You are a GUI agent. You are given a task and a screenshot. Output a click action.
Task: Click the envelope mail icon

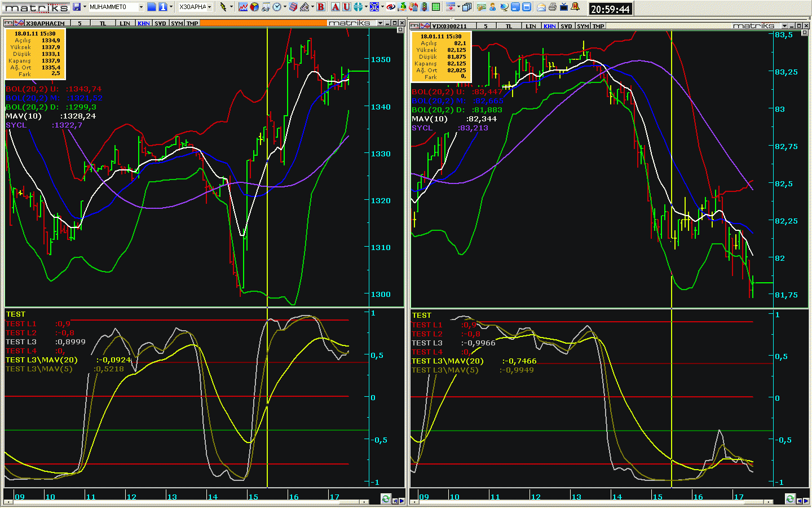541,7
